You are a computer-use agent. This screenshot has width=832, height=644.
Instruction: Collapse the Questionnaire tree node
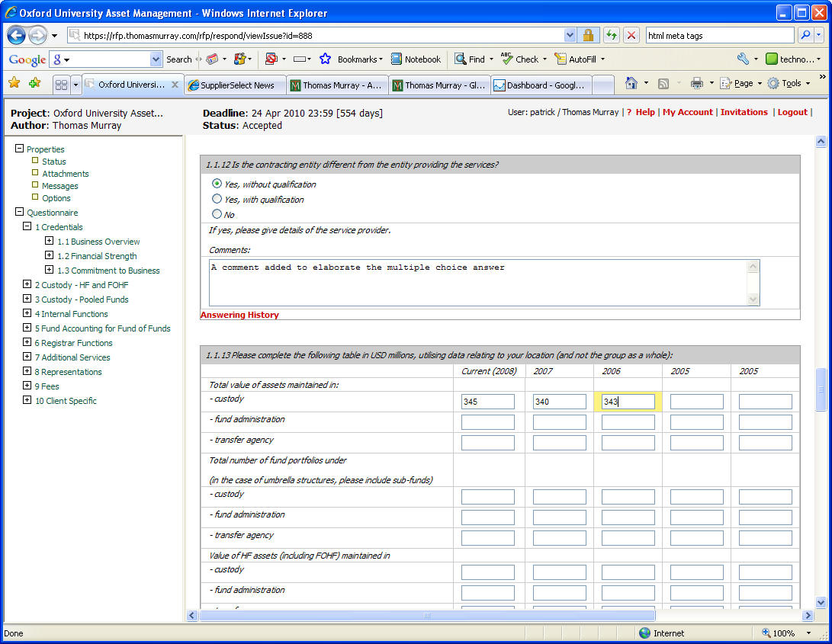pyautogui.click(x=20, y=212)
